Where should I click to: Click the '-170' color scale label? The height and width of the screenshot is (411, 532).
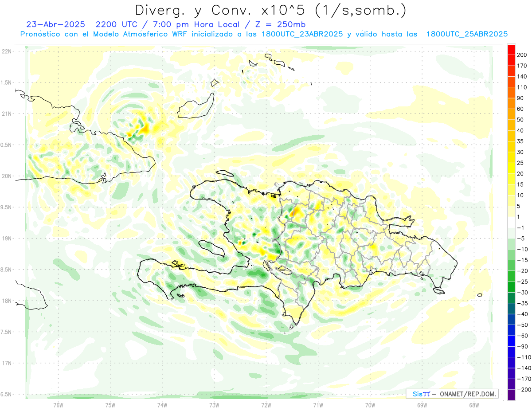pyautogui.click(x=525, y=379)
